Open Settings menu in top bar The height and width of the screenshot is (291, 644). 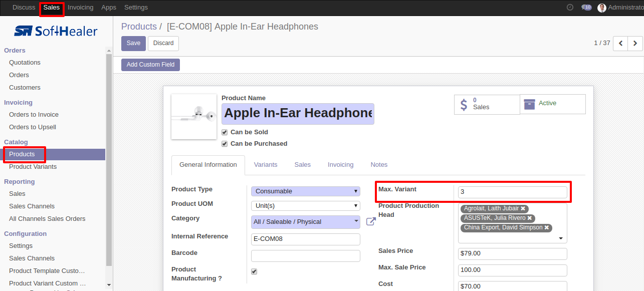(136, 8)
